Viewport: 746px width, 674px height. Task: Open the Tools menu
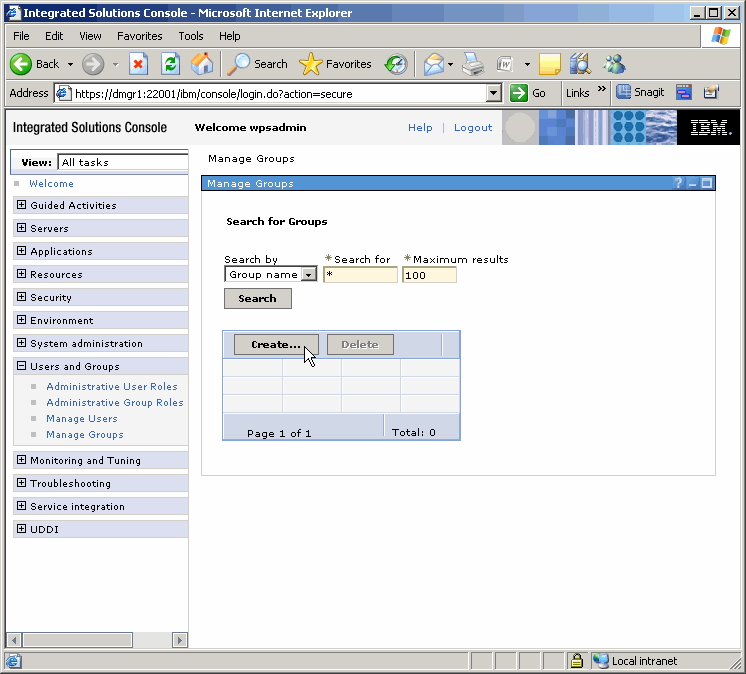[190, 36]
